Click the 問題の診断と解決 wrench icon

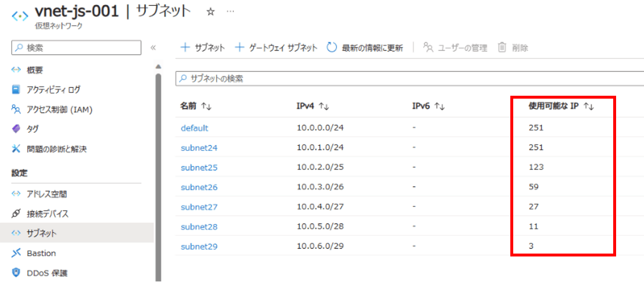(x=16, y=149)
